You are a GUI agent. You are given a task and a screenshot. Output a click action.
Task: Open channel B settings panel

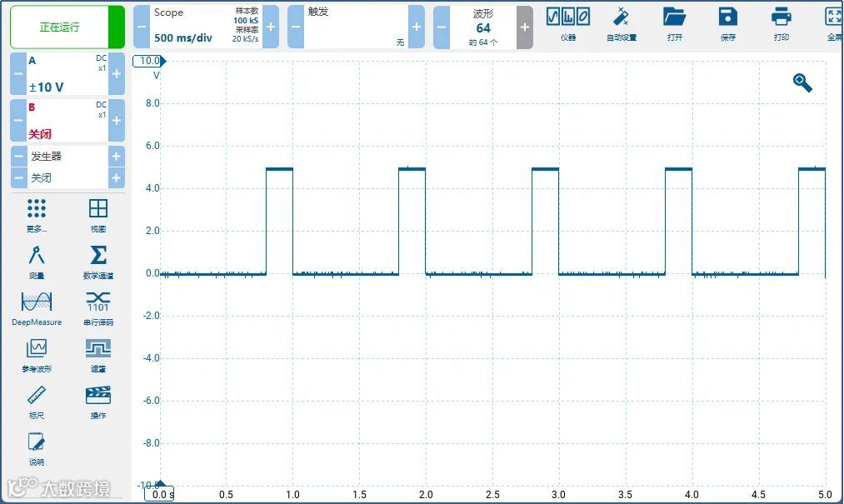[67, 121]
